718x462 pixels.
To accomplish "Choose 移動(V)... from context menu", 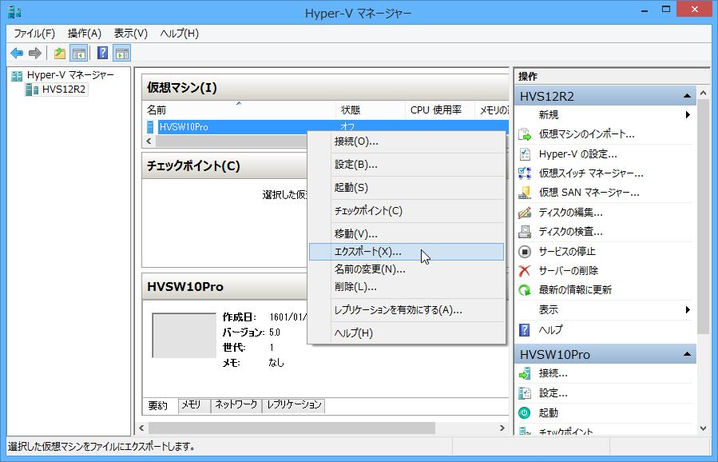I will pos(407,234).
